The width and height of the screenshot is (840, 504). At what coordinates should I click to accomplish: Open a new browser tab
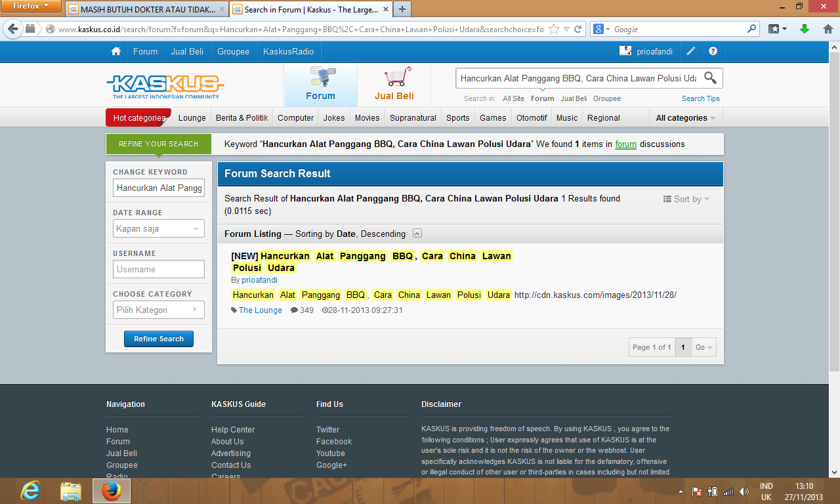tap(402, 9)
